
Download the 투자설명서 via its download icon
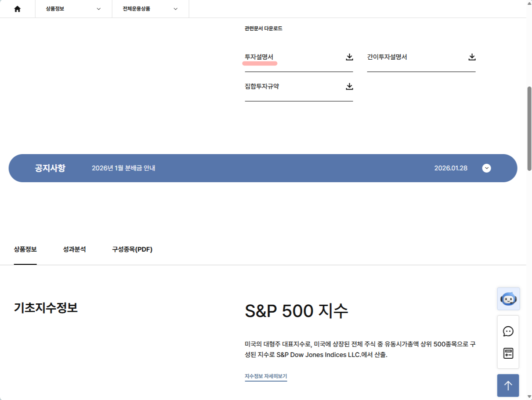tap(349, 57)
